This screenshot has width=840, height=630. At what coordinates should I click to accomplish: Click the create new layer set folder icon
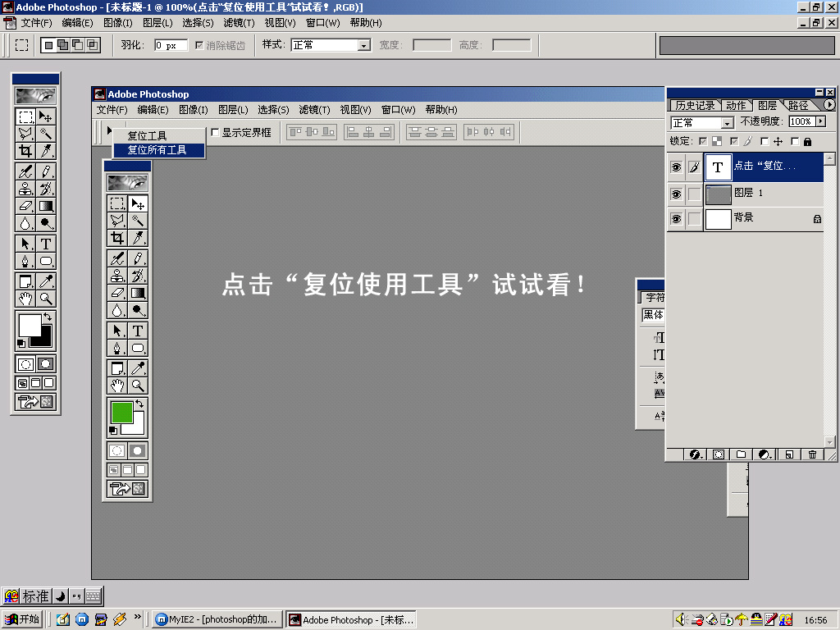tap(741, 454)
